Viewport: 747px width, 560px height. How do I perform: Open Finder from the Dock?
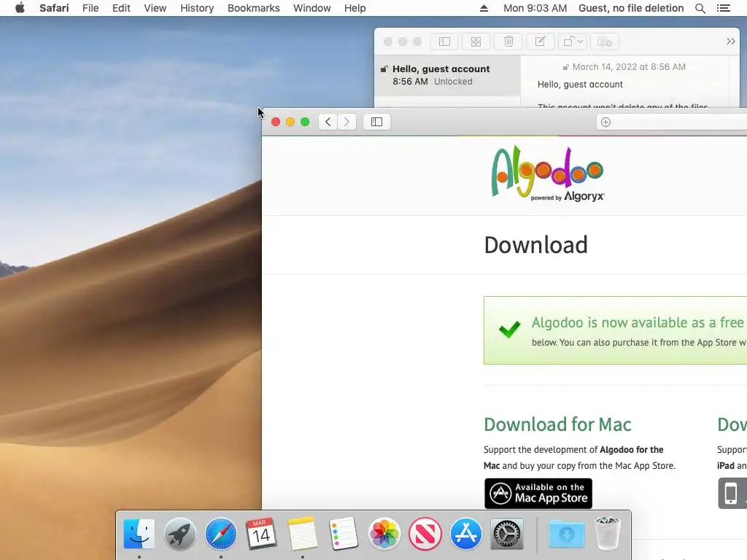(x=139, y=534)
